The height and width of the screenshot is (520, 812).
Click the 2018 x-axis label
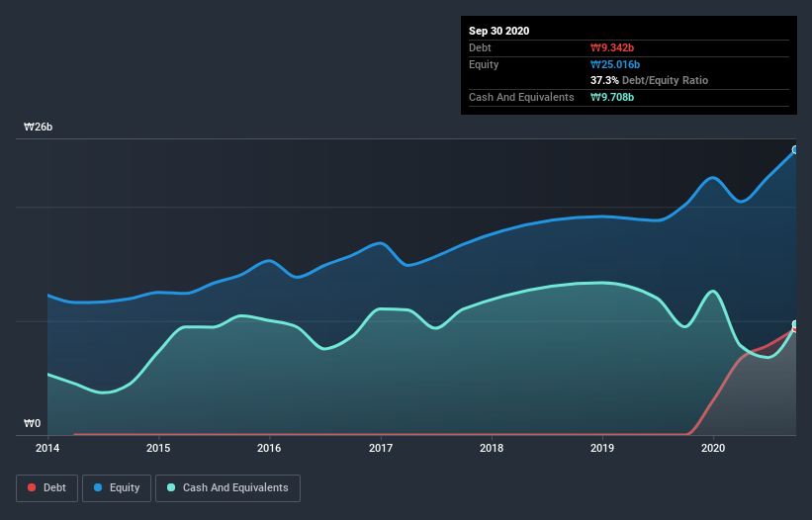coord(492,448)
